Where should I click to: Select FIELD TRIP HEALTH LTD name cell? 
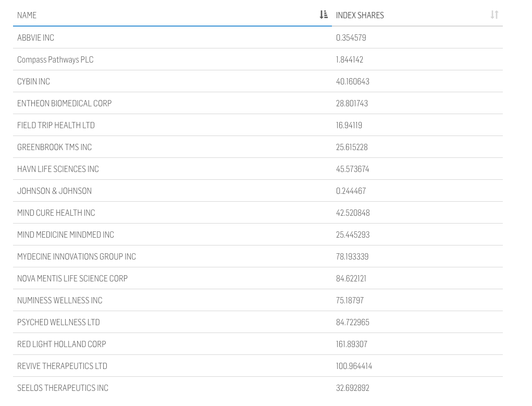click(56, 125)
